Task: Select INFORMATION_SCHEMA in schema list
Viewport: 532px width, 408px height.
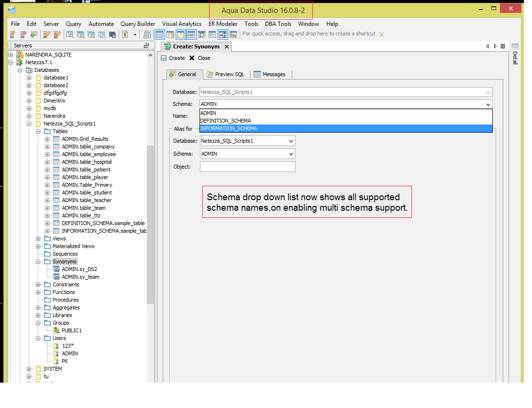Action: pos(346,128)
